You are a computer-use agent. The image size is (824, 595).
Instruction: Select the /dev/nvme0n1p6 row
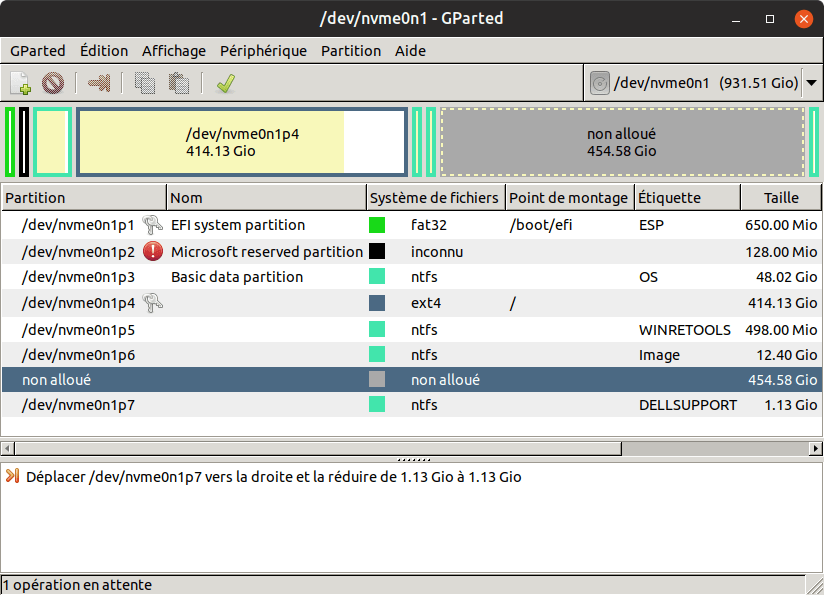pyautogui.click(x=411, y=355)
